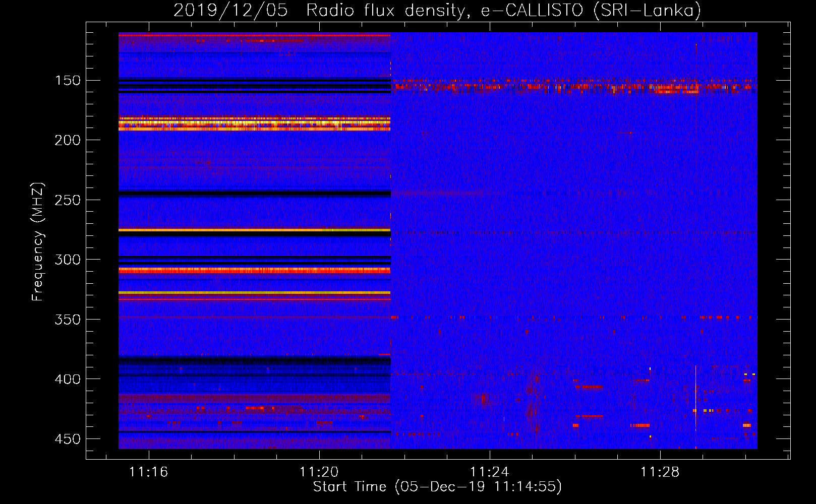Click the 150 frequency tick label
Viewport: 816px width, 504px height.
point(68,81)
